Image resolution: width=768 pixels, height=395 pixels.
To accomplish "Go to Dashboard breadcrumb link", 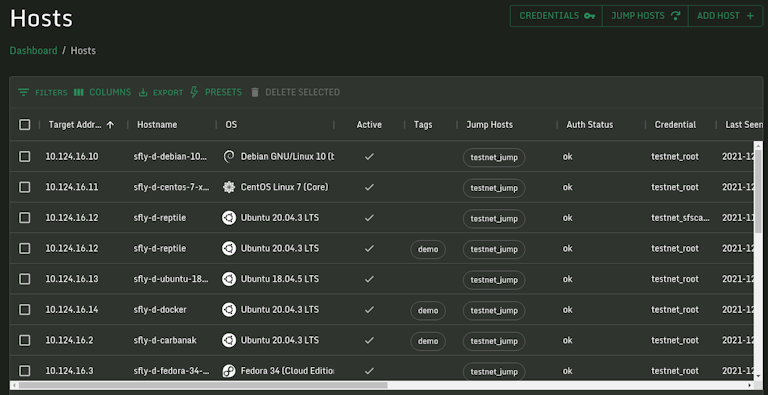I will 33,50.
